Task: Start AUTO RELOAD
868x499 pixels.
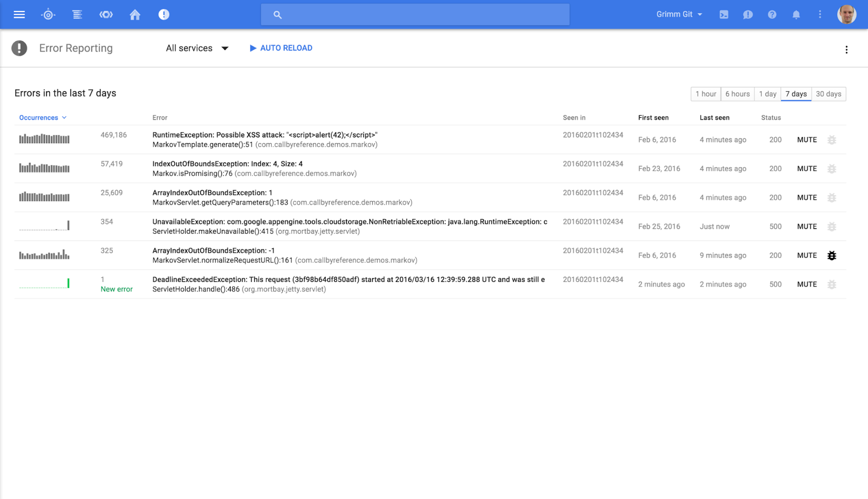Action: (281, 48)
